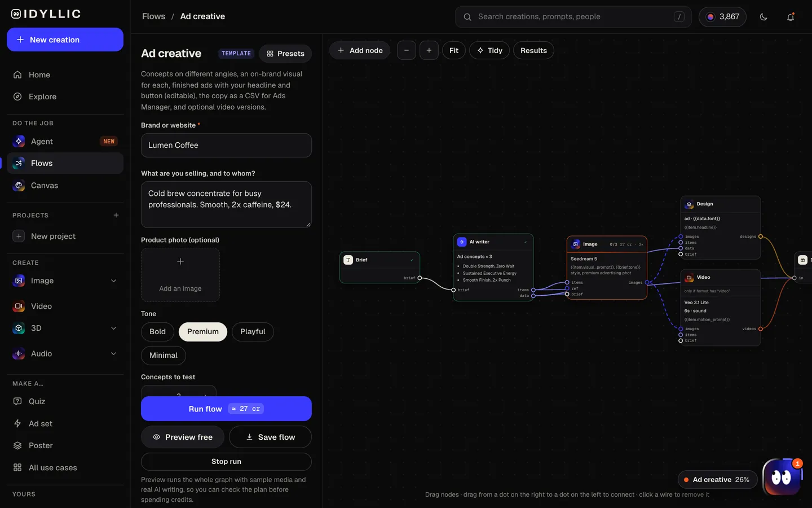
Task: Expand the Audio section chevron
Action: point(114,353)
